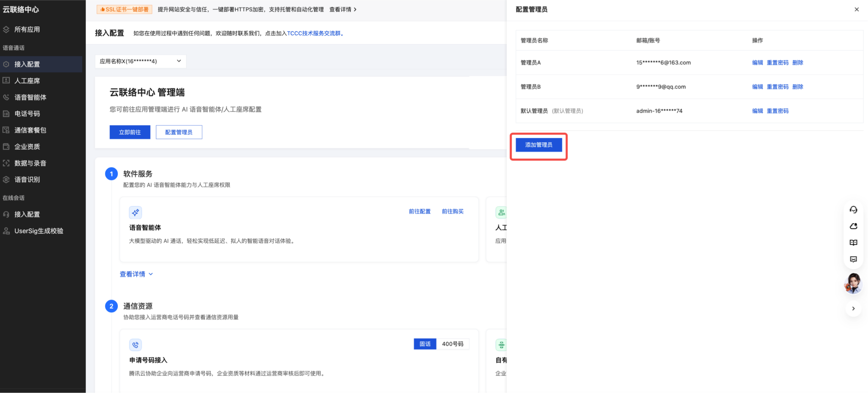Screen dimensions: 868x393
Task: Click 重置密码 for 默认管理员
Action: (x=777, y=111)
